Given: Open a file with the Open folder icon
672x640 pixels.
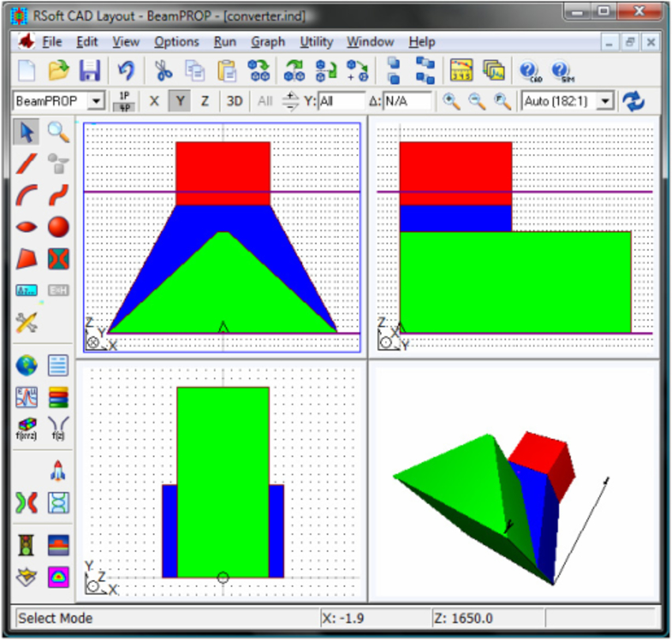Looking at the screenshot, I should pos(57,70).
